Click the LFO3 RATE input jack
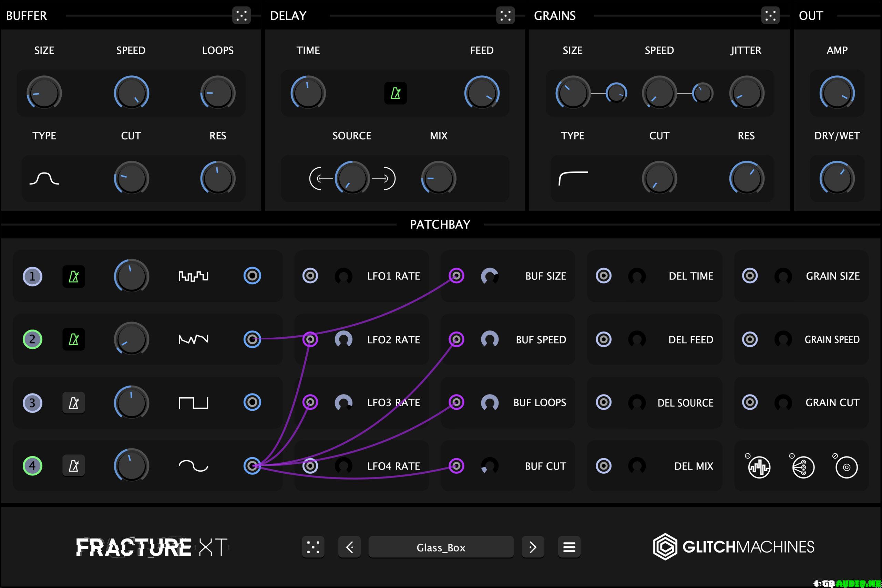Screen dimensions: 882x588 click(x=310, y=402)
